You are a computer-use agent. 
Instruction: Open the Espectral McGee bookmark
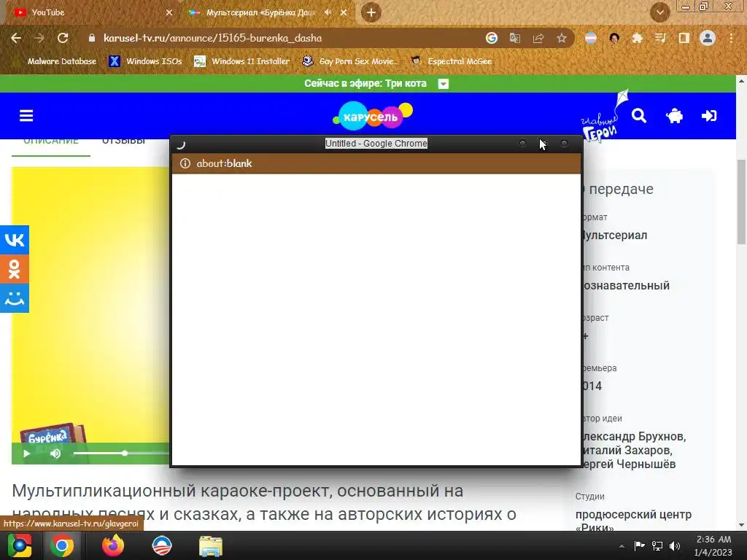[451, 61]
